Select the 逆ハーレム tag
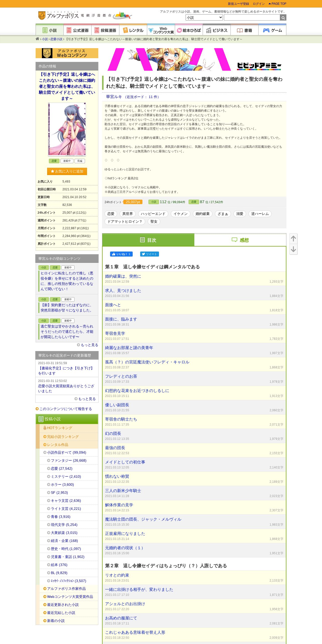This screenshot has height=644, width=322. 260,214
